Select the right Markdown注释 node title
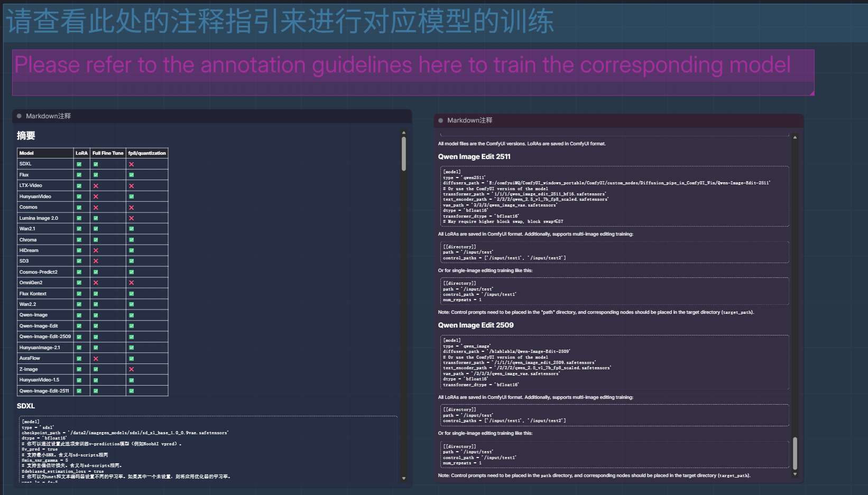This screenshot has width=868, height=495. click(x=469, y=120)
